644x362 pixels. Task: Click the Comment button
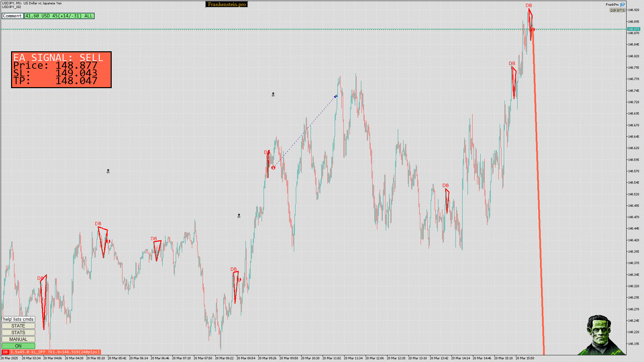click(12, 16)
